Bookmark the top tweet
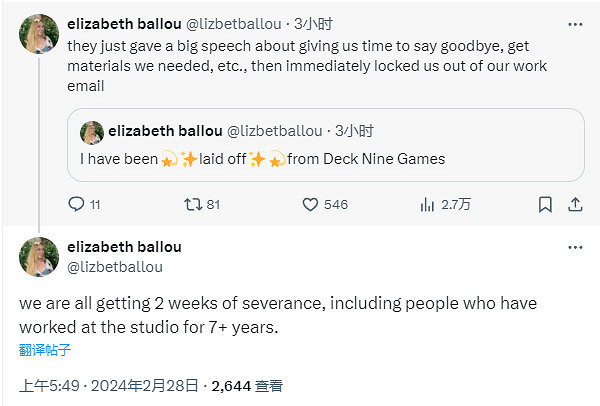This screenshot has width=600, height=406. pyautogui.click(x=545, y=204)
